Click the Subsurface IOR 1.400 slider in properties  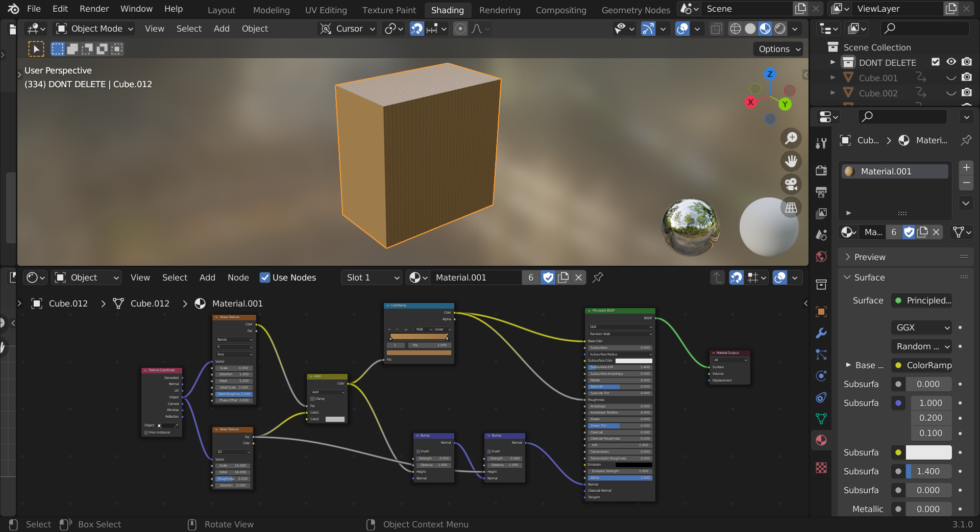(x=928, y=471)
